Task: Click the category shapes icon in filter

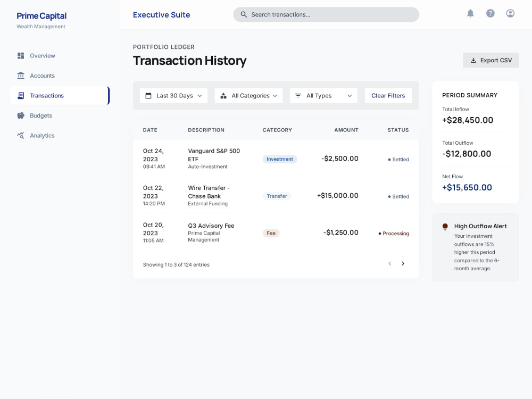Action: (223, 96)
